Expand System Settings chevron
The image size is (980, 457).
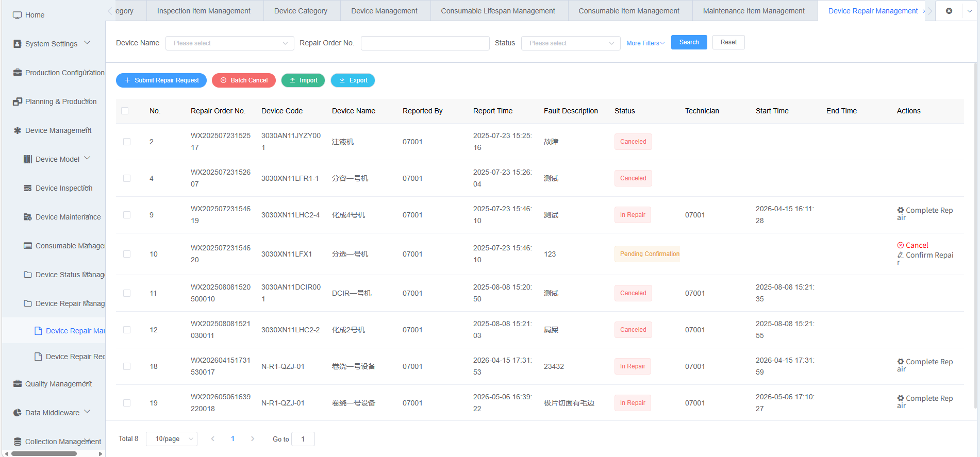[87, 43]
